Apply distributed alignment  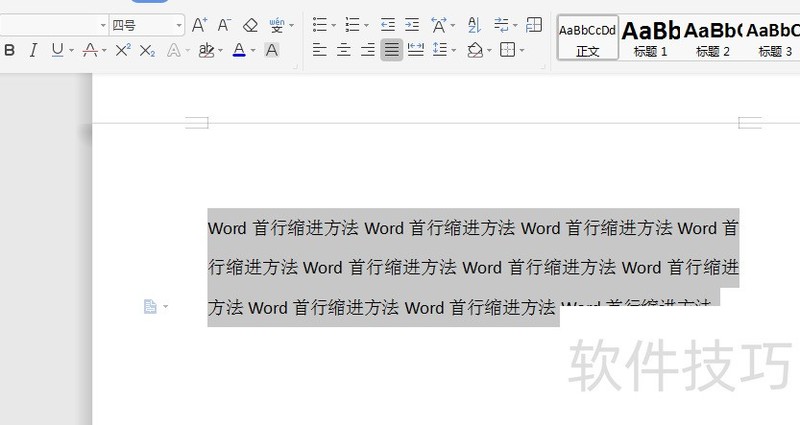(416, 49)
